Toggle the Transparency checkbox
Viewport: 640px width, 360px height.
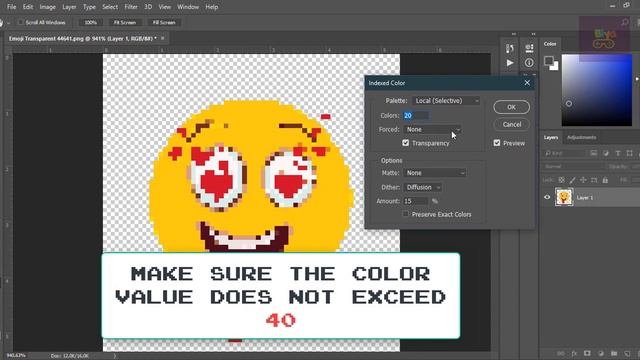pos(405,143)
